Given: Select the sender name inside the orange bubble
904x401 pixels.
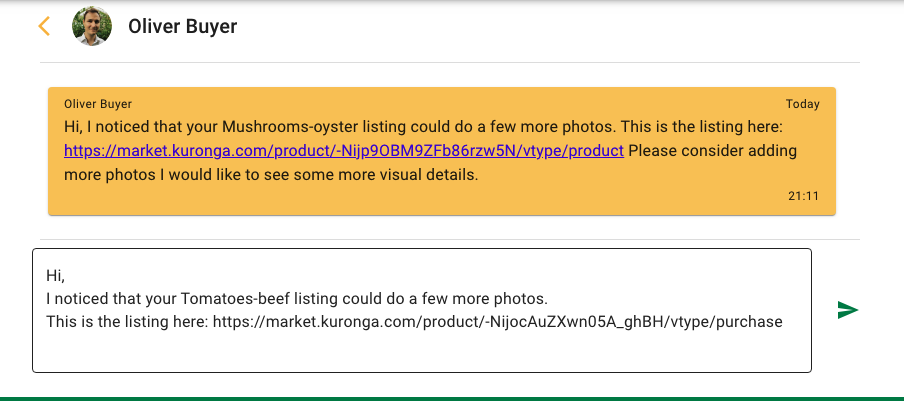Looking at the screenshot, I should click(x=98, y=104).
